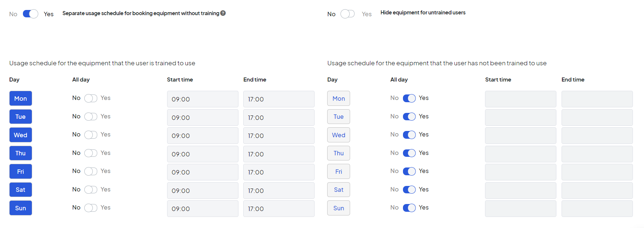Viewport: 644px width, 228px height.
Task: Click Tuesday 17:00 end time field
Action: [278, 118]
